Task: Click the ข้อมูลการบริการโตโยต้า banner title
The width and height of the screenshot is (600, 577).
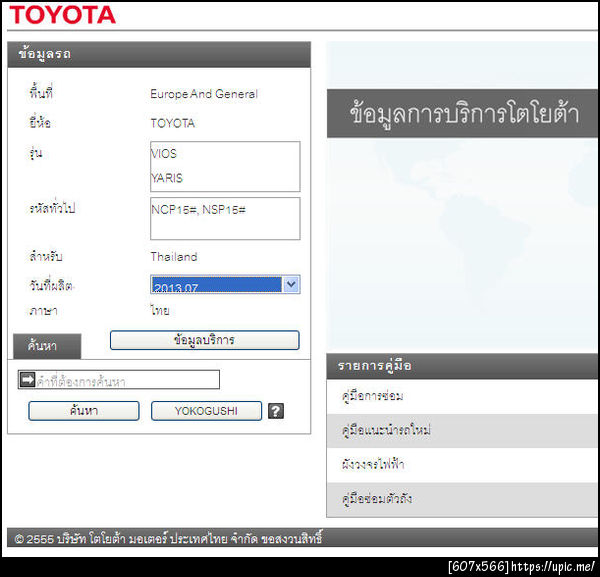Action: 464,114
